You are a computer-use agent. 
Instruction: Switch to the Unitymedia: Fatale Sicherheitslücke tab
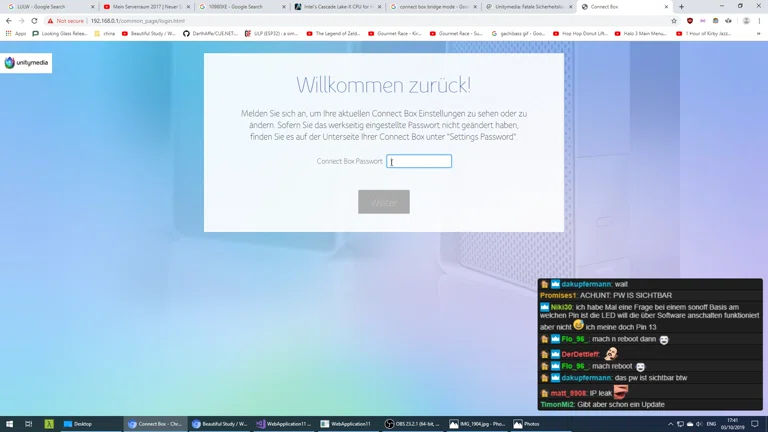point(528,7)
